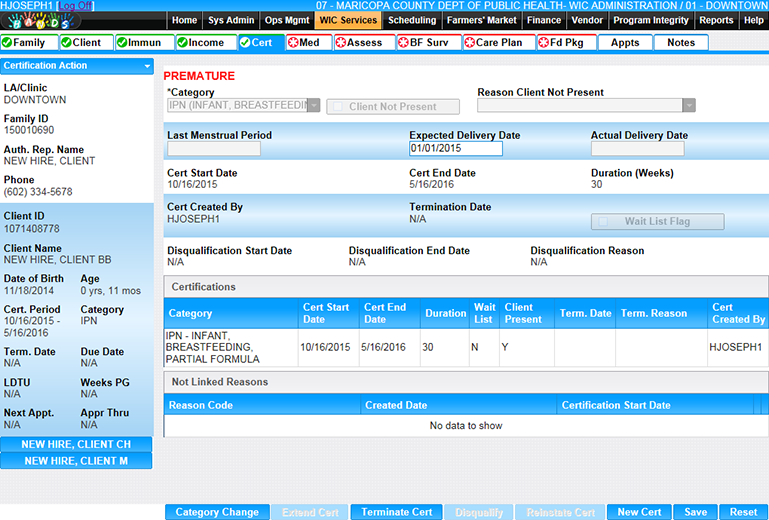This screenshot has height=520, width=769.
Task: Open the Reason Client Not Present dropdown
Action: tap(687, 106)
